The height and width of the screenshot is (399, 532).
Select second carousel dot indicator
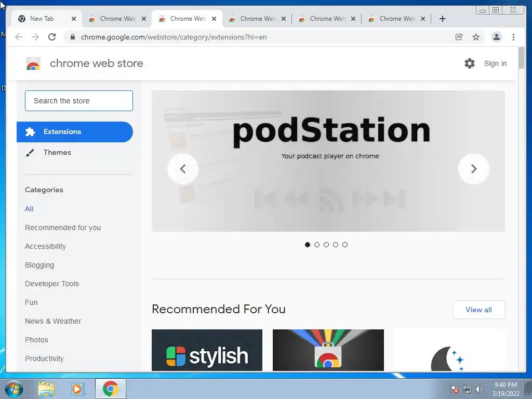pyautogui.click(x=317, y=245)
